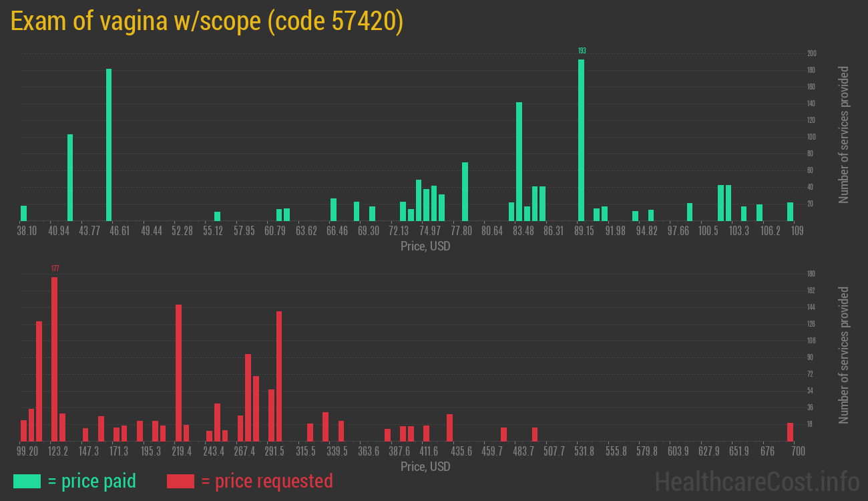The width and height of the screenshot is (868, 501).
Task: Select the green bar at 77.80 price
Action: pos(465,191)
